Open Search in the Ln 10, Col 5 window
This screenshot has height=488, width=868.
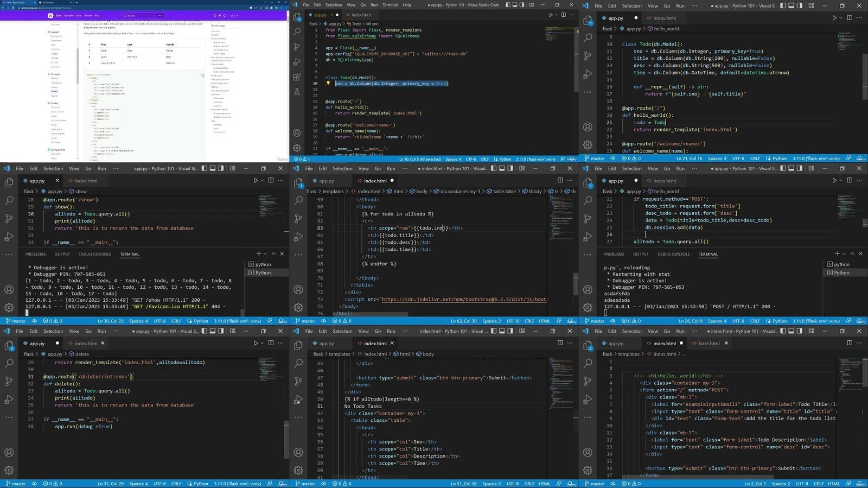click(x=297, y=32)
